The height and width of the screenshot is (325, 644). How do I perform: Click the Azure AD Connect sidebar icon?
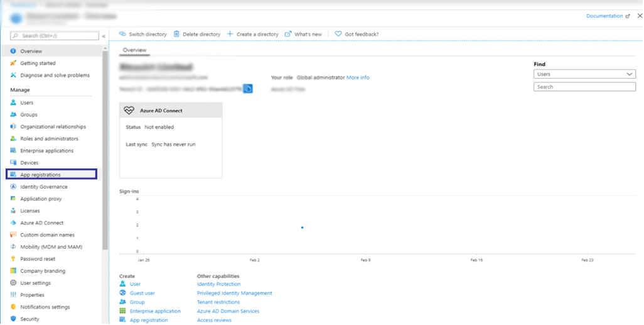coord(13,223)
